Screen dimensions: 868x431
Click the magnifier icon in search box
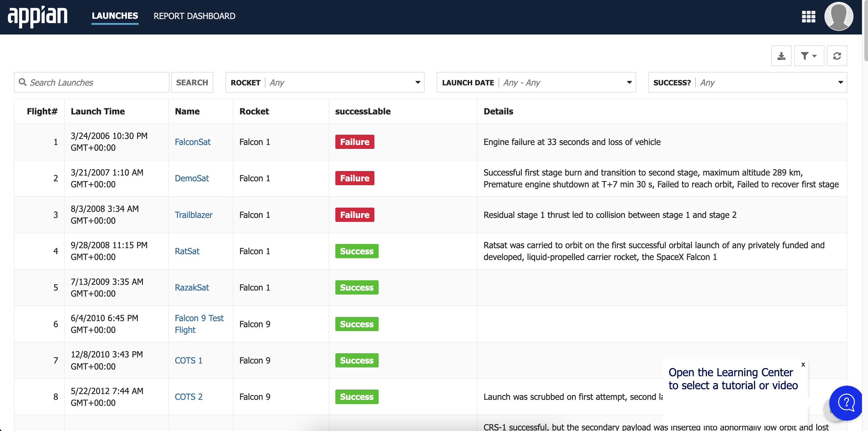(x=23, y=82)
